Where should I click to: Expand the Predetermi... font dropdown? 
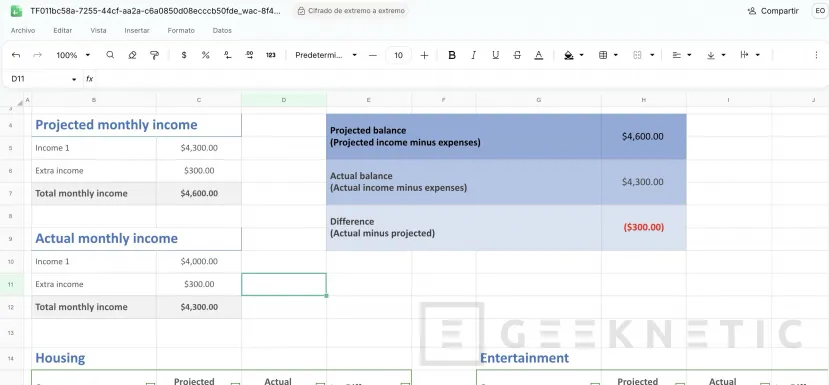coord(354,55)
